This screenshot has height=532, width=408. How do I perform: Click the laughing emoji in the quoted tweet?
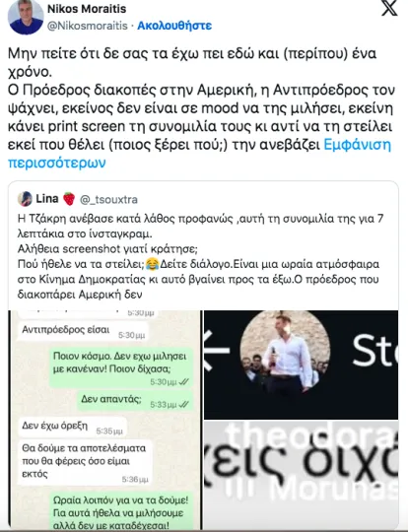[153, 264]
